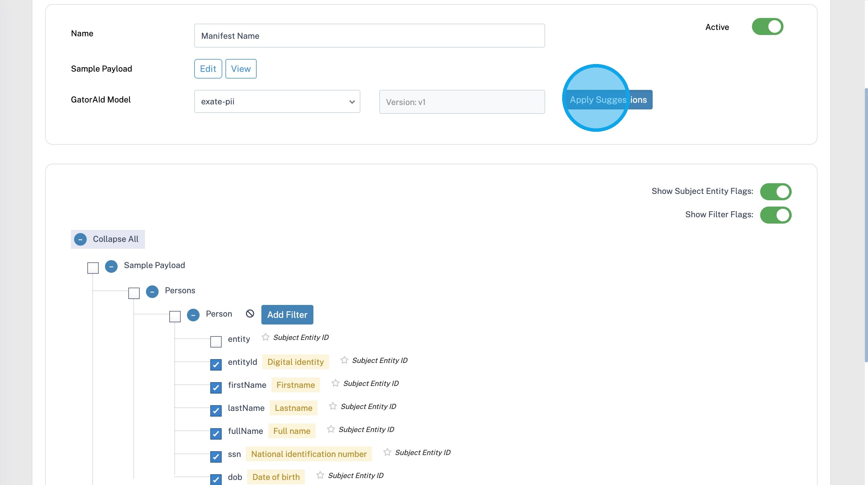Collapse the Person tree node
868x485 pixels.
pos(193,315)
